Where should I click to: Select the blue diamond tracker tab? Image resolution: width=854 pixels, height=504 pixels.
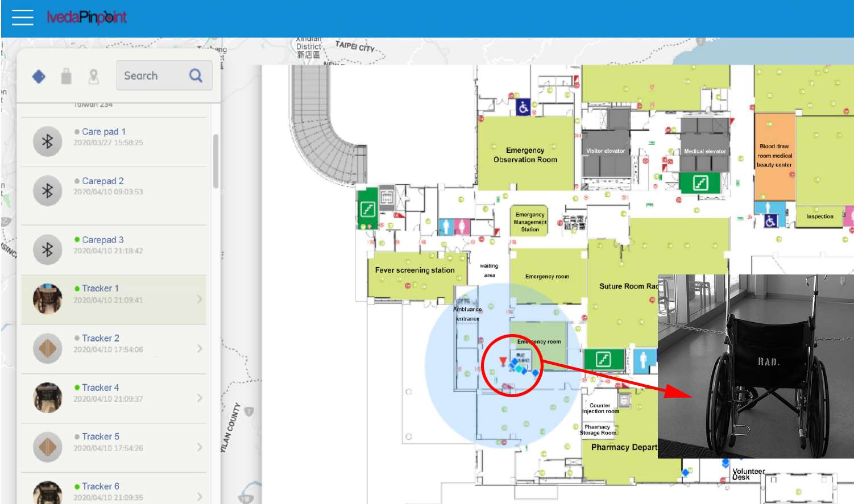[39, 76]
